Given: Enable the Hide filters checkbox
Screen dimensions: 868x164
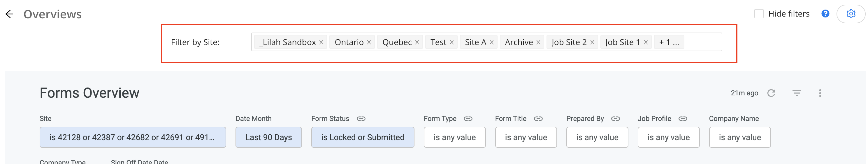Looking at the screenshot, I should pos(758,14).
